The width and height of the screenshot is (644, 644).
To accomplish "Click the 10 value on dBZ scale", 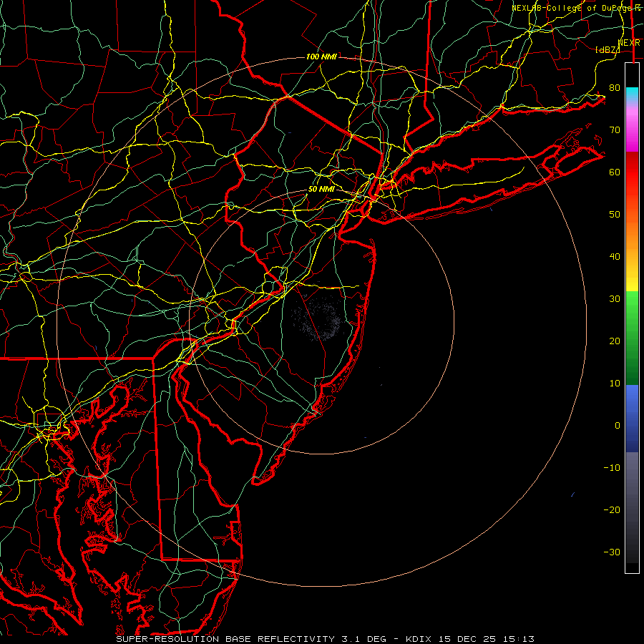I will (x=615, y=384).
